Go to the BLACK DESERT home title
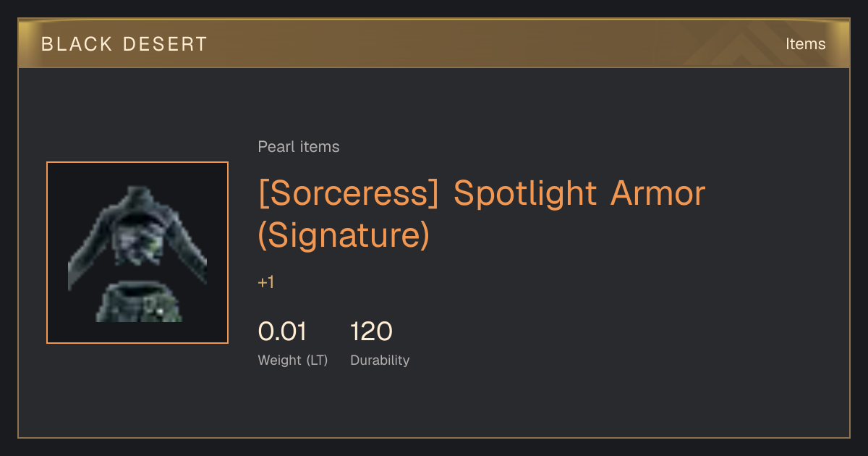The image size is (868, 456). (124, 44)
